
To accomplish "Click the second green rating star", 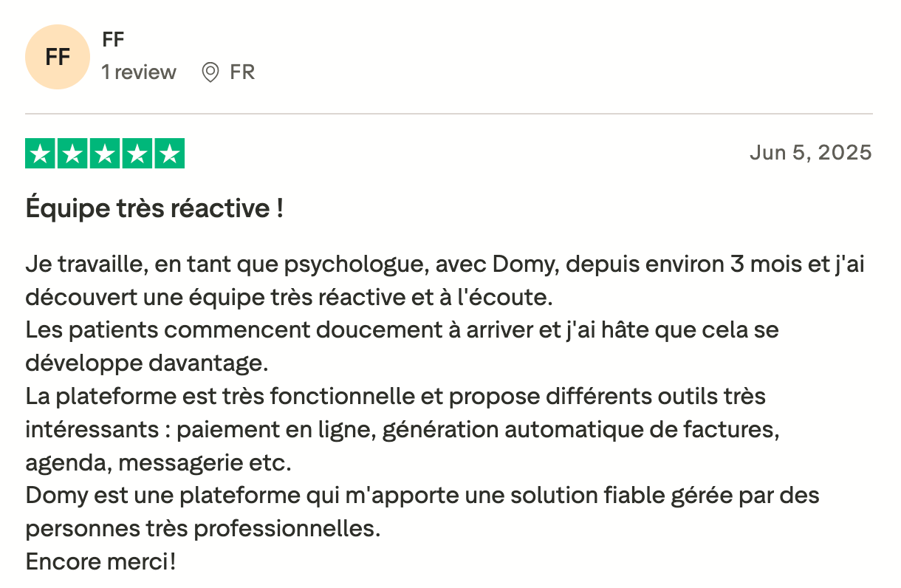I will tap(73, 154).
